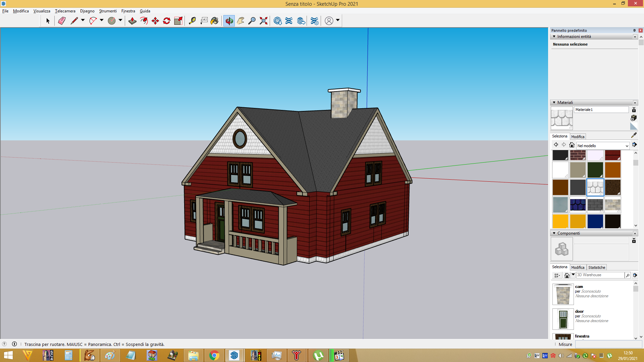The image size is (644, 362).
Task: Collapse the Materiali panel section
Action: (554, 103)
